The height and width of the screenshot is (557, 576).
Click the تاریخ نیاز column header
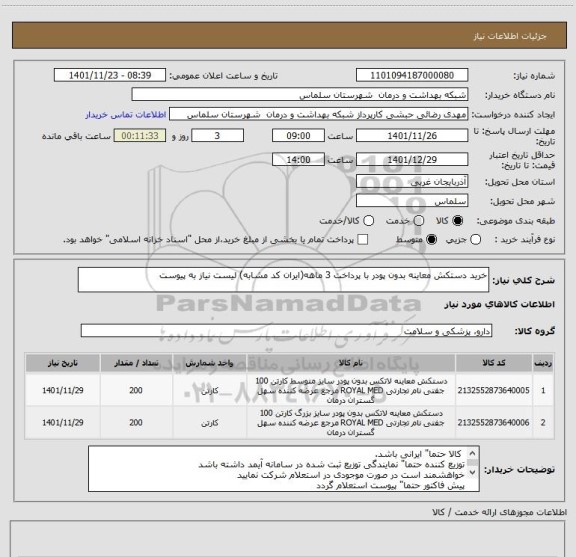coord(62,363)
